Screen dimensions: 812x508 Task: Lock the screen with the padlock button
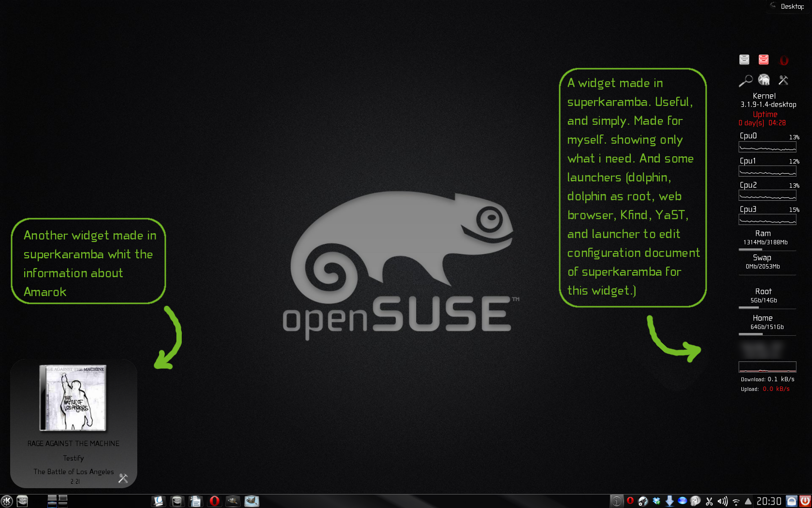(x=792, y=501)
